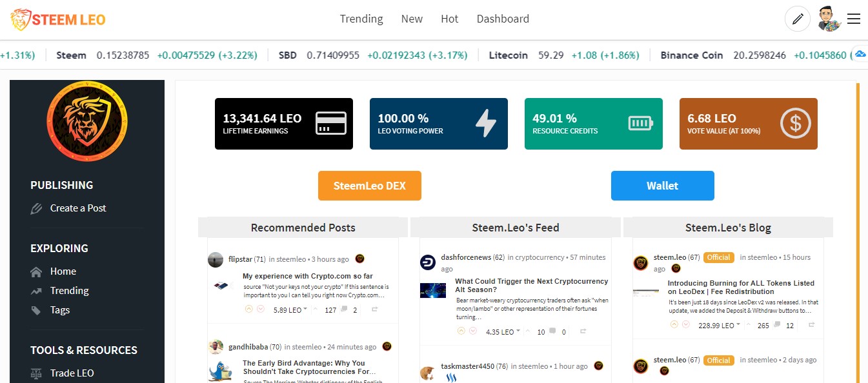Open 'The Early Bird Advantage' post title

point(309,368)
